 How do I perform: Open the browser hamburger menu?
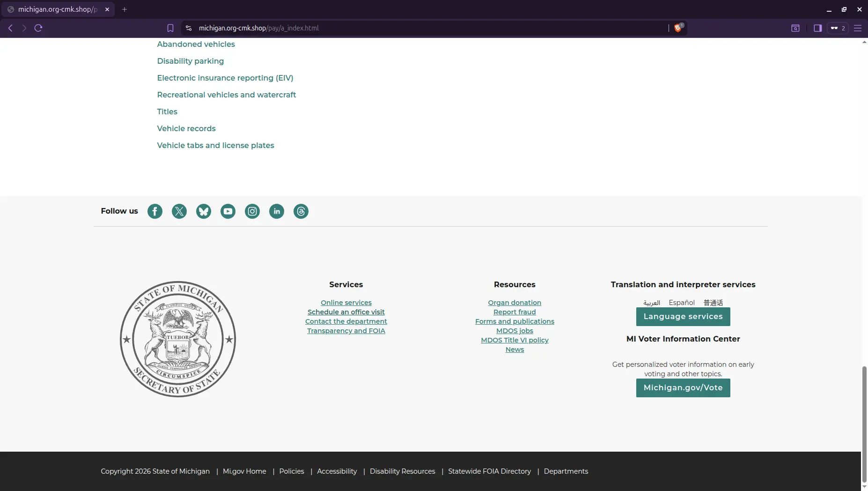coord(859,28)
